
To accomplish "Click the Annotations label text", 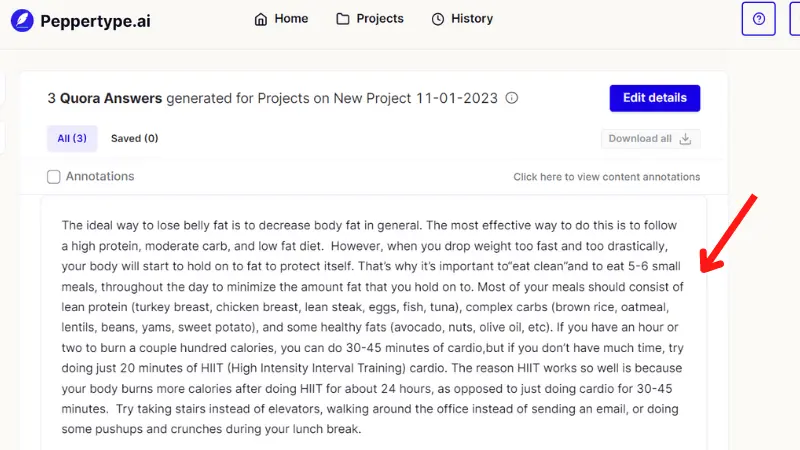I will click(100, 176).
